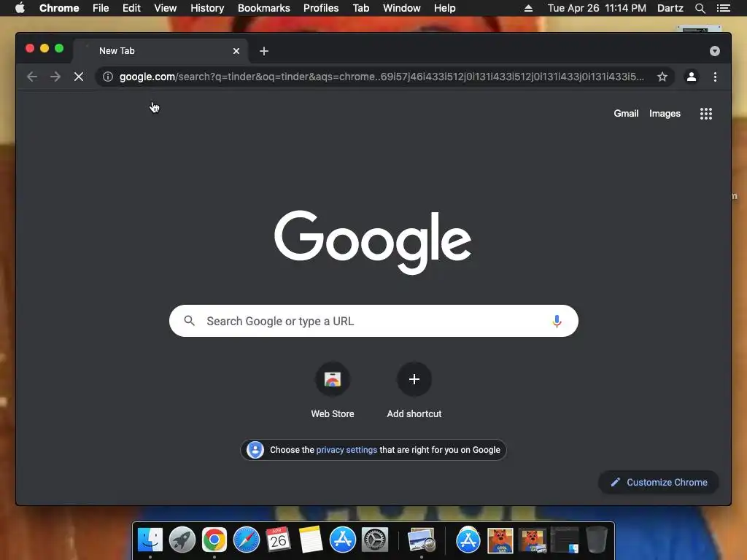Open the Google logo

[x=373, y=242]
